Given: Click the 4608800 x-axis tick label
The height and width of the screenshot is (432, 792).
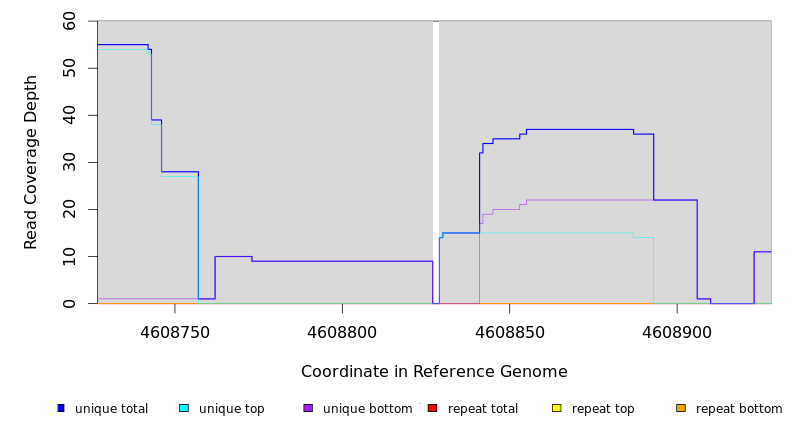Looking at the screenshot, I should click(342, 331).
